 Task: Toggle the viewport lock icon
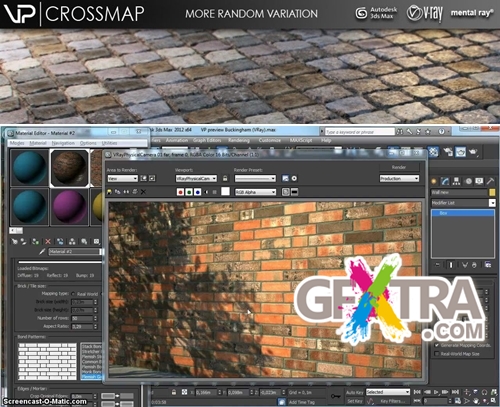click(225, 179)
